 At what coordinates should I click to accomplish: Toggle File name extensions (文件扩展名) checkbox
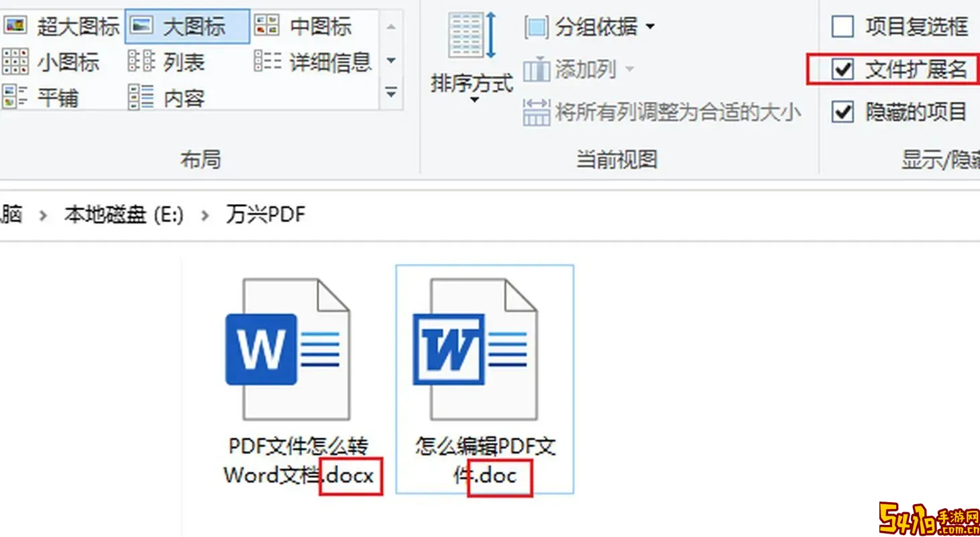point(842,68)
